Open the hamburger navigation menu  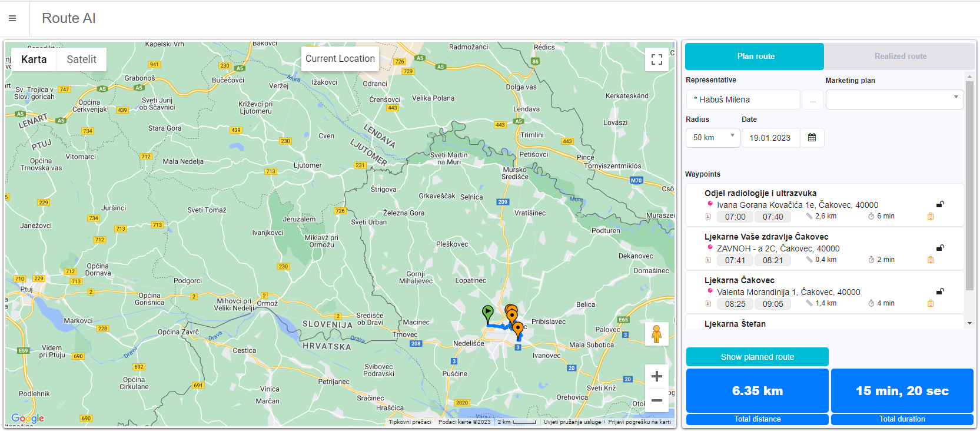click(12, 18)
